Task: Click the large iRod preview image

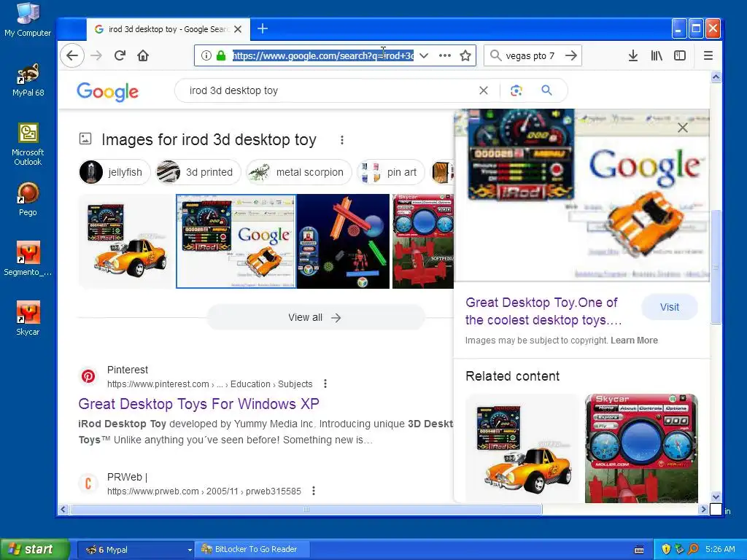Action: [x=581, y=195]
